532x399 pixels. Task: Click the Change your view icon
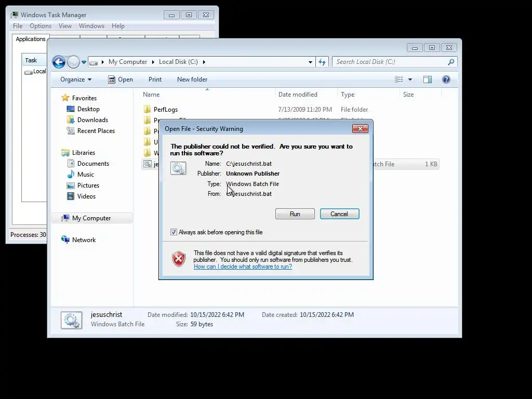(399, 79)
